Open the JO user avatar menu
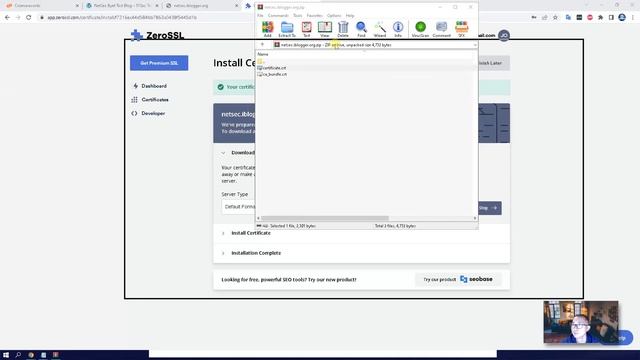This screenshot has height=360, width=640. pos(504,36)
